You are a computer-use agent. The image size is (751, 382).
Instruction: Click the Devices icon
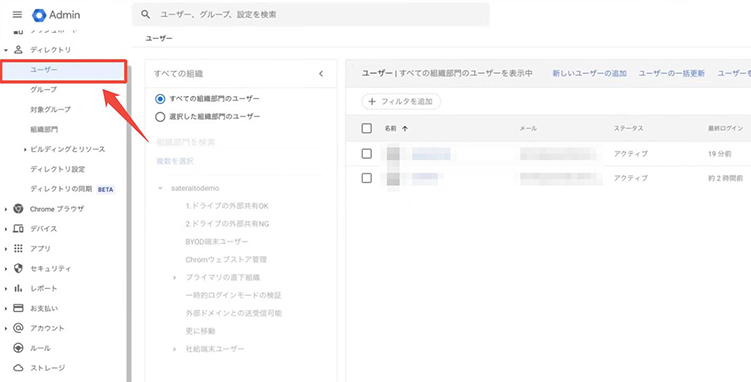[x=18, y=229]
